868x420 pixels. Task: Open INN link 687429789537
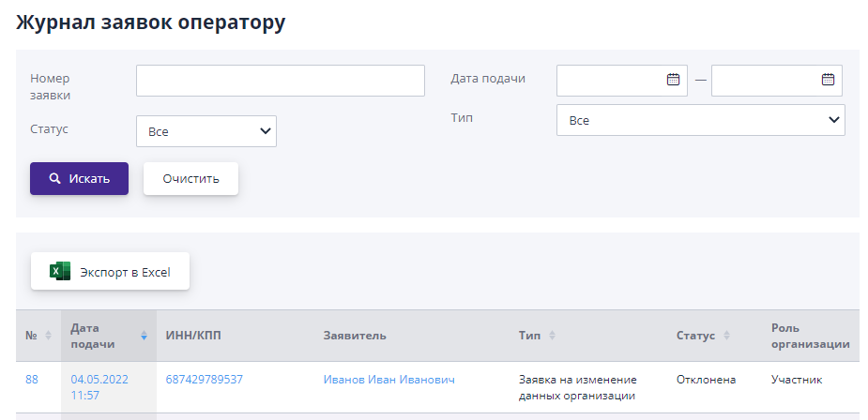[x=204, y=380]
